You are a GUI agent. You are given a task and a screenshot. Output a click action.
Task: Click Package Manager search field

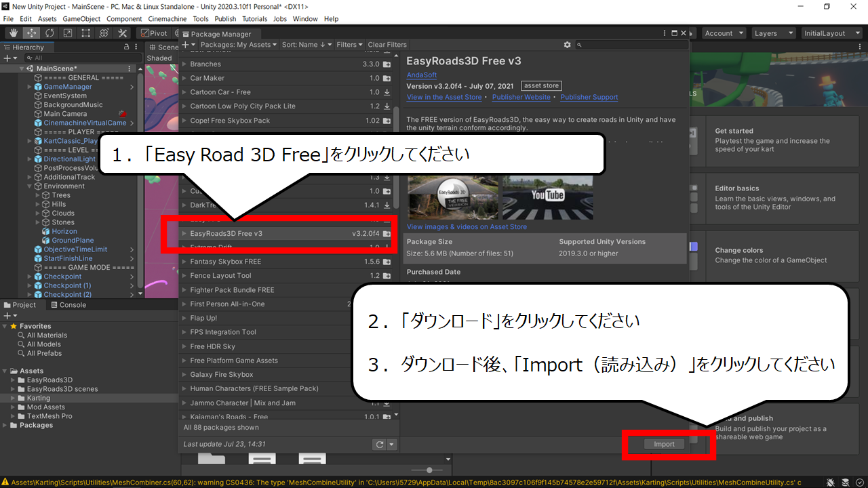(x=631, y=45)
